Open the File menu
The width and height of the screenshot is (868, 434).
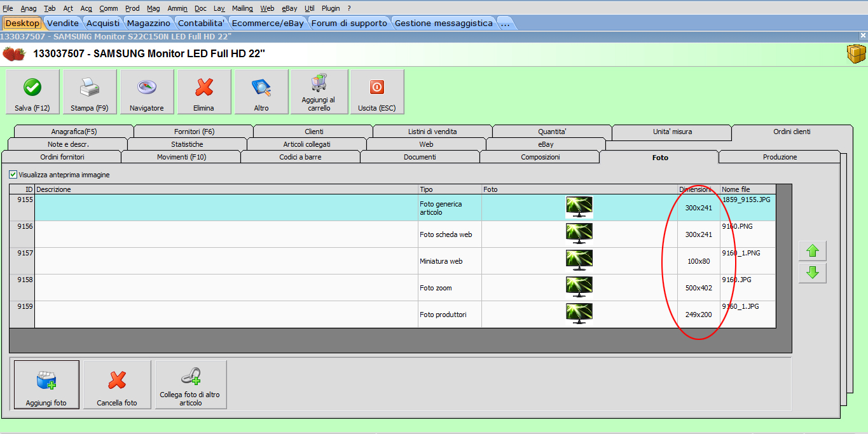click(8, 8)
